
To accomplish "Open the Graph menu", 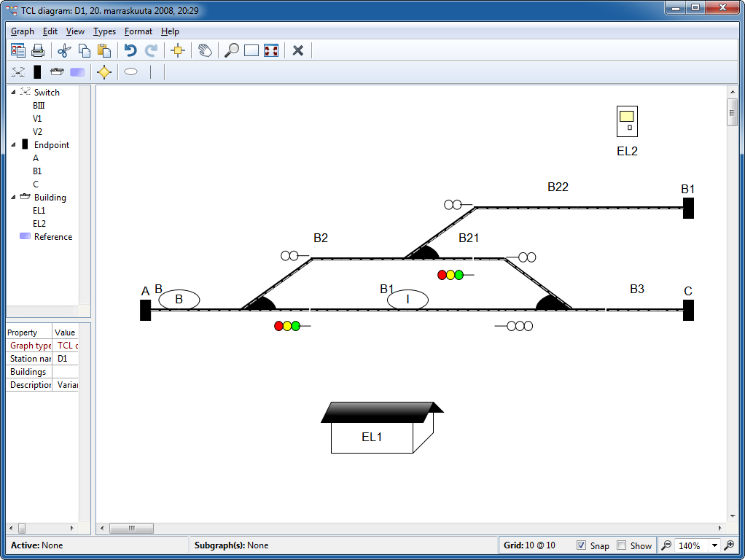I will 23,31.
